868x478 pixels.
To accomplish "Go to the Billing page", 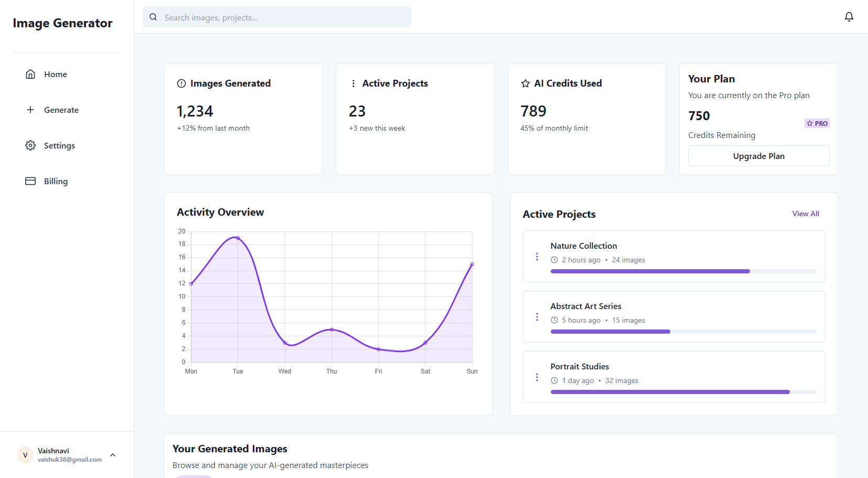I will (x=56, y=181).
